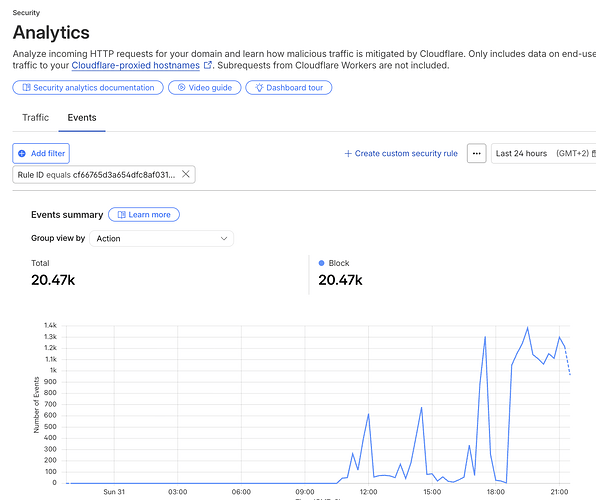
Task: Click the plus icon beside Create custom security rule
Action: click(x=348, y=154)
